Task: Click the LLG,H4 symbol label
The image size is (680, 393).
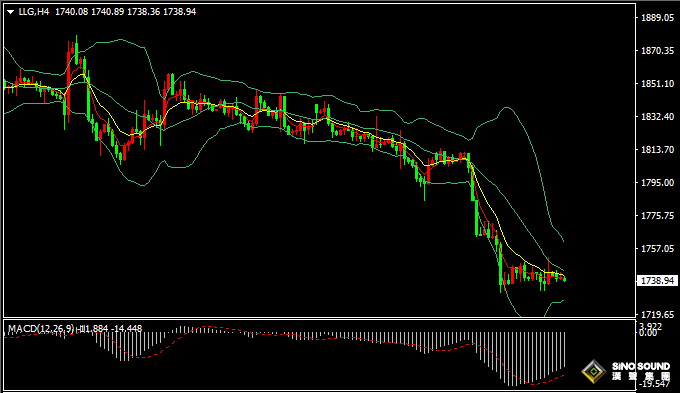Action: tap(34, 12)
